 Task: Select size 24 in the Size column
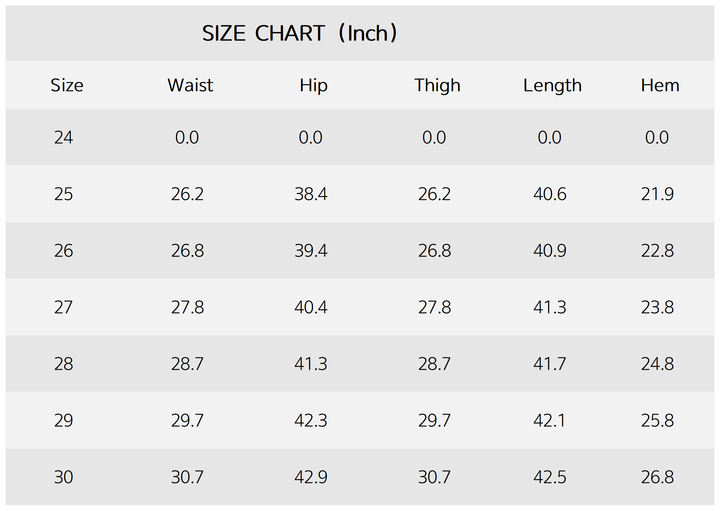[x=64, y=138]
